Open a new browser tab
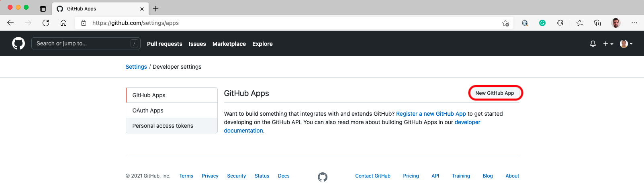The image size is (644, 188). 156,8
